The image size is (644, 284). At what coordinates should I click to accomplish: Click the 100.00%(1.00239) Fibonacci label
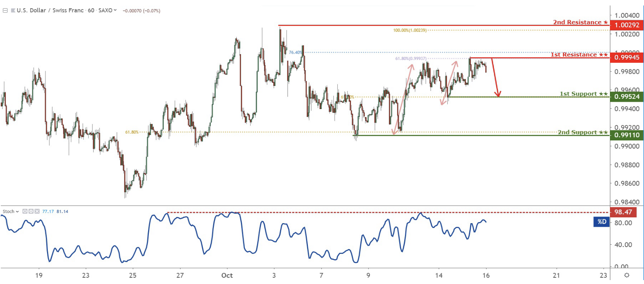(410, 30)
